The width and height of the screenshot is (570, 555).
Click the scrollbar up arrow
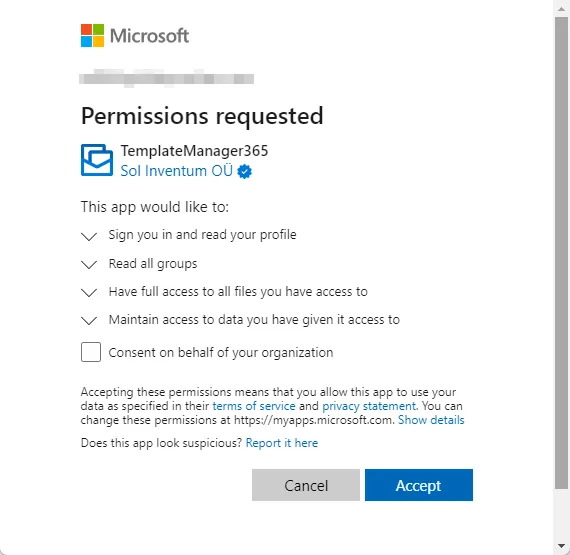(x=562, y=9)
